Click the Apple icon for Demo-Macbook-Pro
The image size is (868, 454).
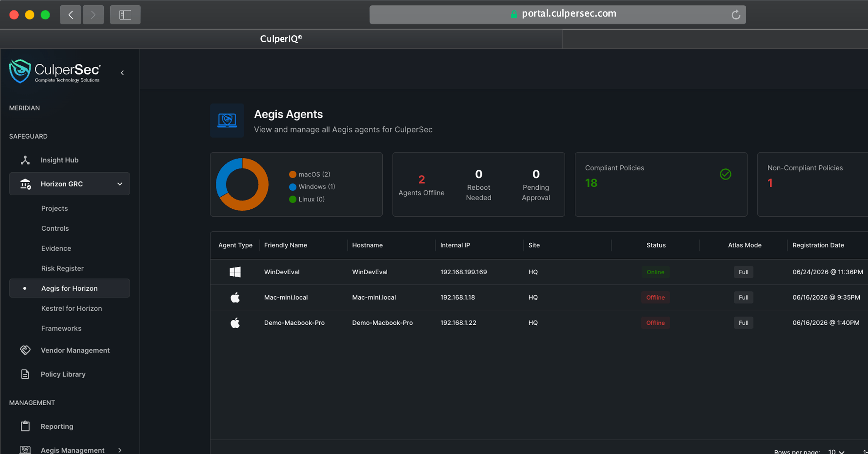(235, 322)
